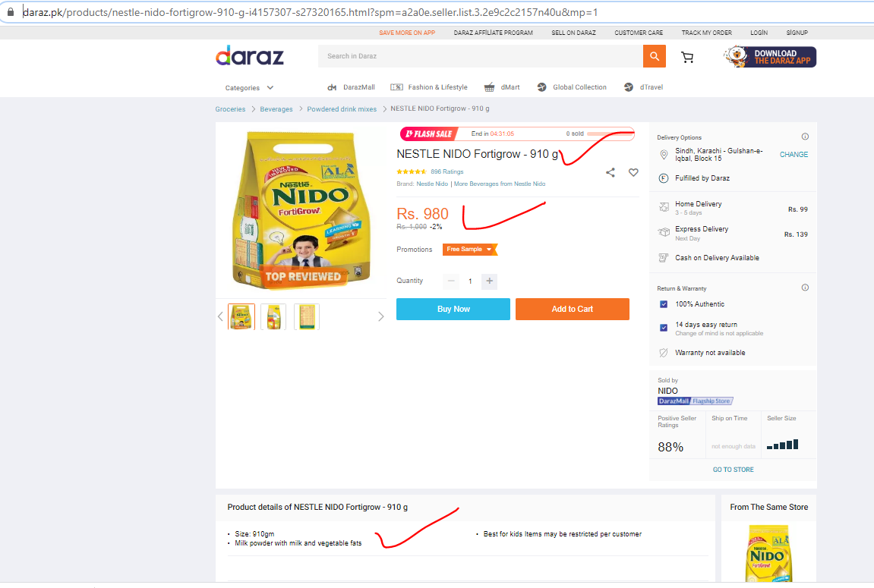Viewport: 874px width, 588px height.
Task: Click the Return & Warranty info icon
Action: tap(805, 288)
